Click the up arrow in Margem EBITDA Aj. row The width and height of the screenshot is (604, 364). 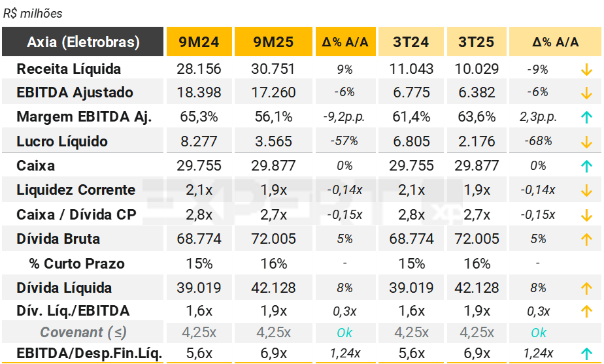click(586, 118)
